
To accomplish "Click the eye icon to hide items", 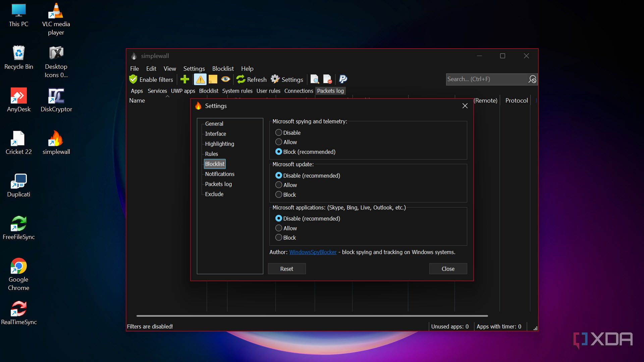I will 225,79.
